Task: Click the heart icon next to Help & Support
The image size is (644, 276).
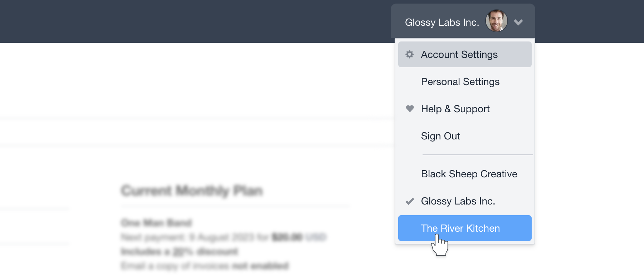Action: click(410, 109)
